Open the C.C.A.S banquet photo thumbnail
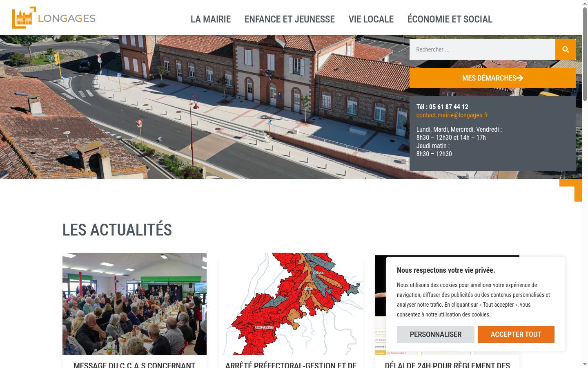This screenshot has width=588, height=368. [x=134, y=304]
